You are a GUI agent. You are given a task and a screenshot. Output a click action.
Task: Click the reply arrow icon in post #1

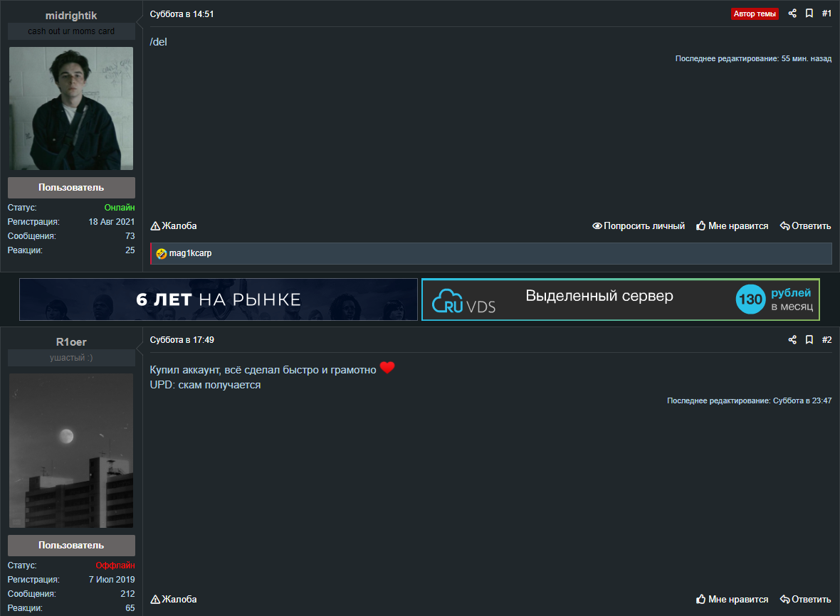[784, 226]
